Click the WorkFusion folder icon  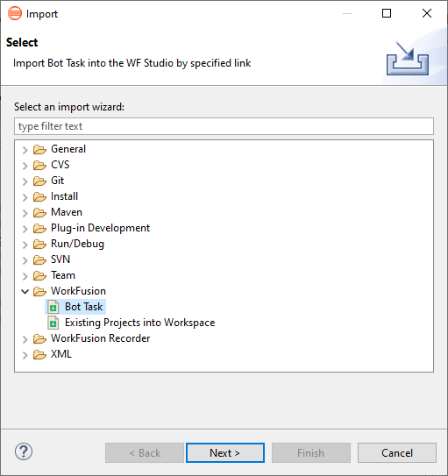coord(39,291)
